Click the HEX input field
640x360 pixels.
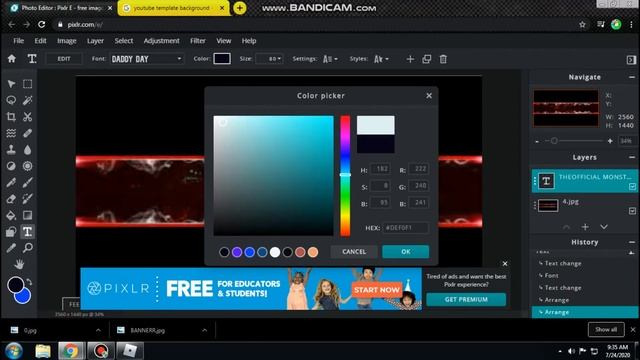click(406, 228)
